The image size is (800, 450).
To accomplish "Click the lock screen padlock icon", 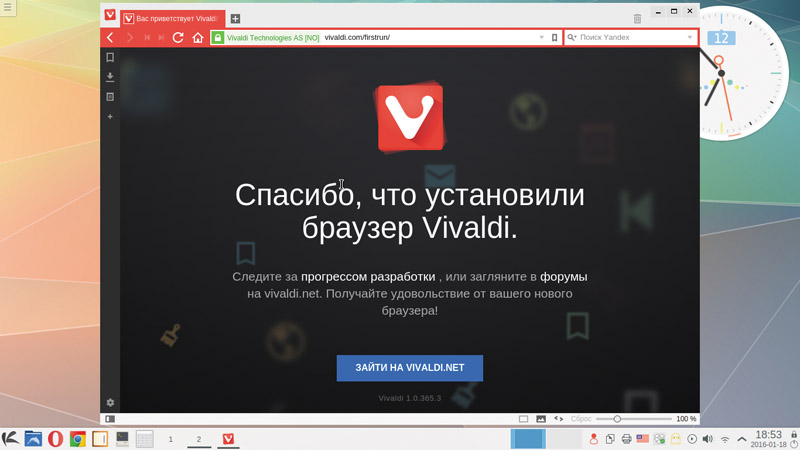I will click(x=794, y=434).
